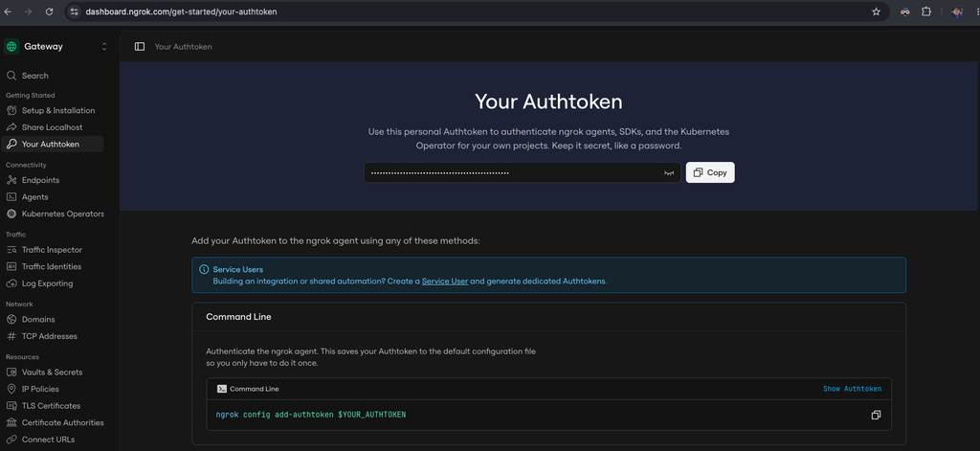Click the Your Authtoken key icon
This screenshot has width=980, height=451.
pyautogui.click(x=11, y=145)
